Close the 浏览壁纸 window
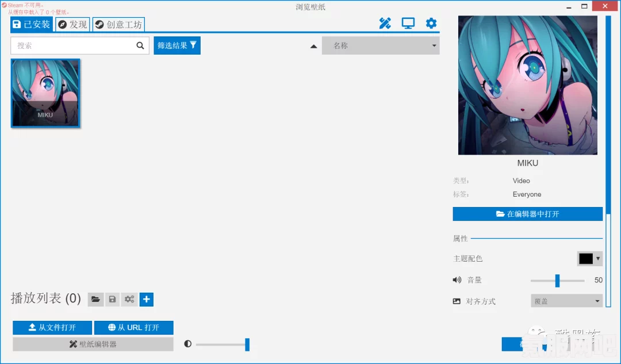 [x=605, y=6]
